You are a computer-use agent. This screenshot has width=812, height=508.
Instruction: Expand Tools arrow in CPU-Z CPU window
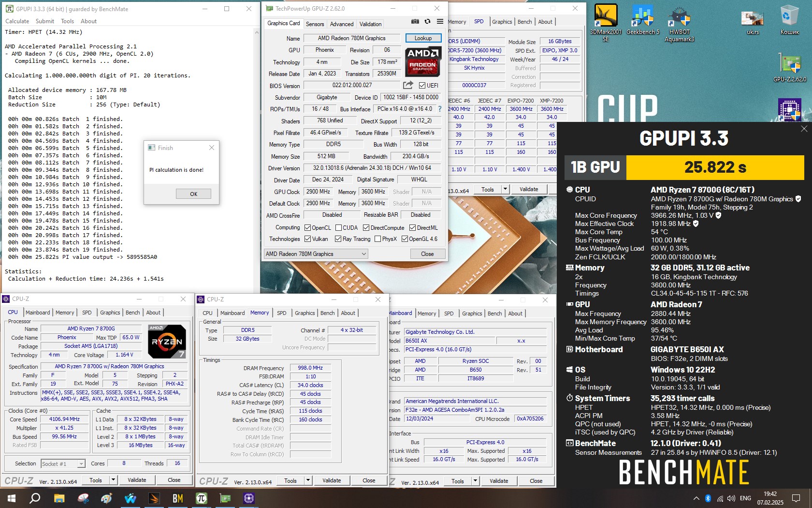point(113,480)
